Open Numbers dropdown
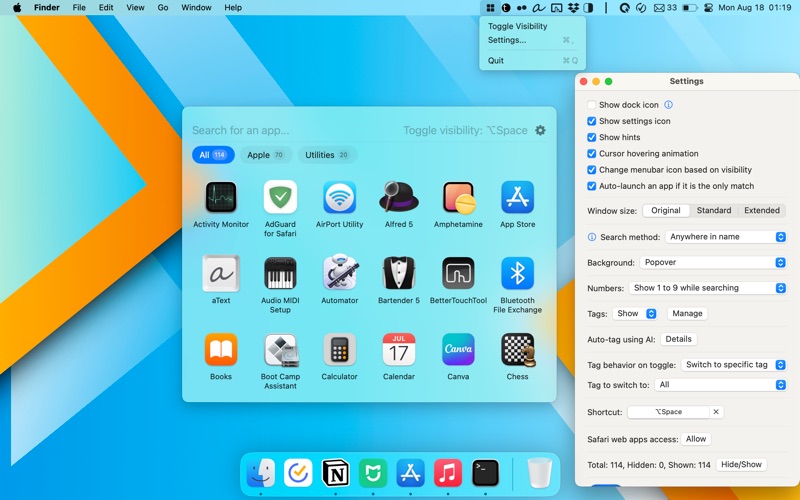The image size is (800, 500). 707,288
